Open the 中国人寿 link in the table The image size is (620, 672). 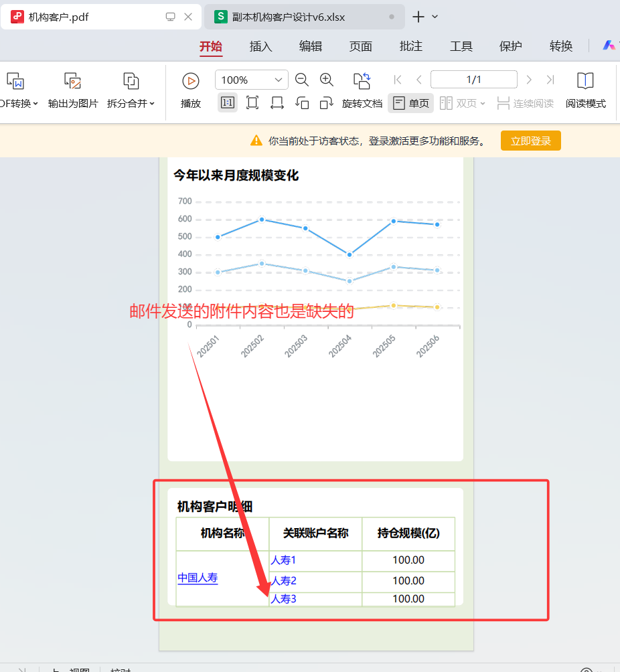click(x=198, y=578)
